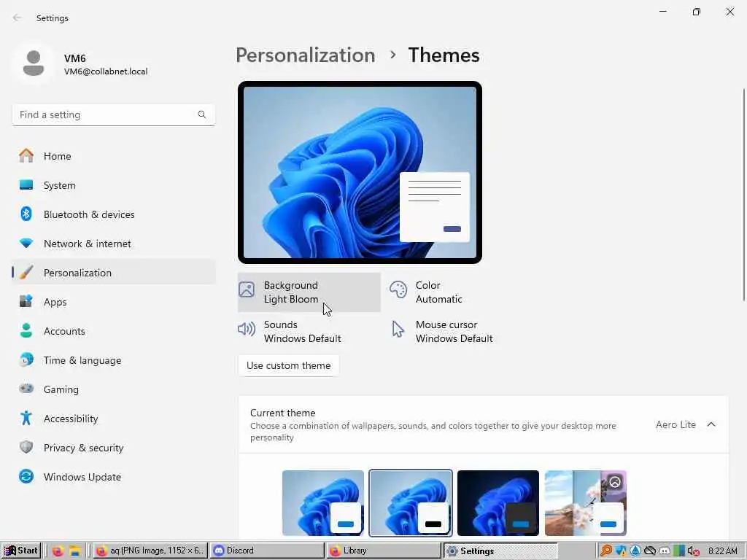
Task: Open Gaming settings
Action: (x=113, y=389)
